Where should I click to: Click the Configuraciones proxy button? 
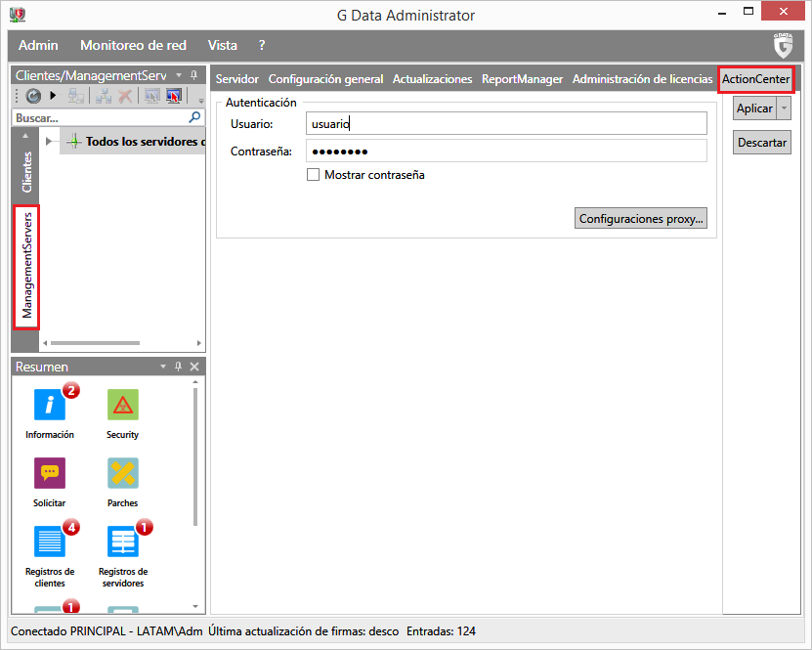pos(640,219)
